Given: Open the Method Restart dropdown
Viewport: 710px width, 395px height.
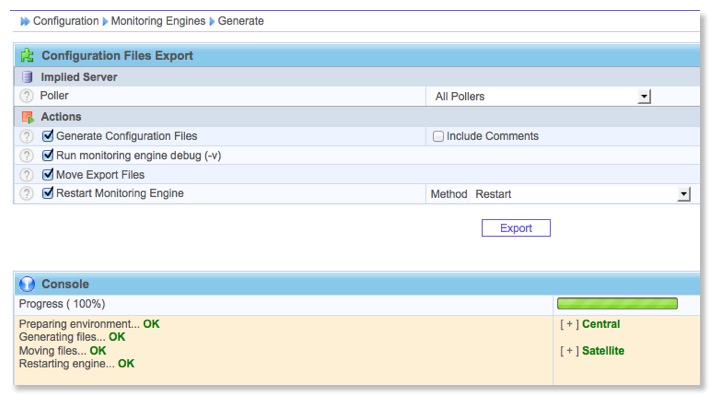Looking at the screenshot, I should click(x=581, y=194).
